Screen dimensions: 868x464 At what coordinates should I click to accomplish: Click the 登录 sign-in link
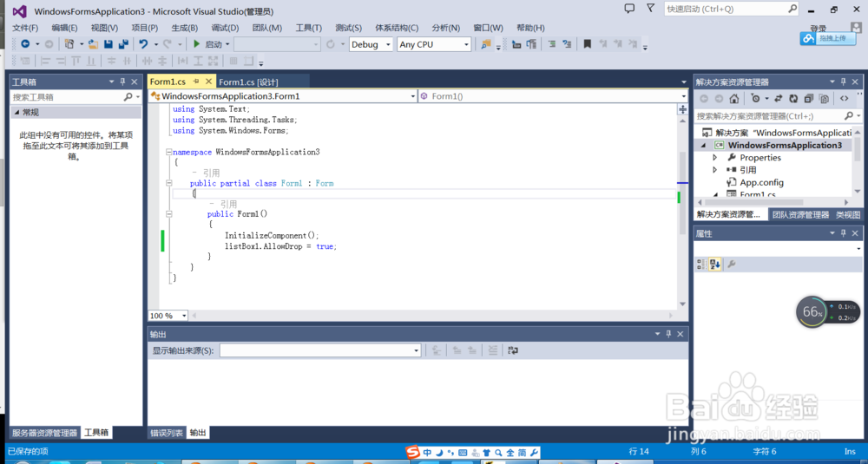click(x=819, y=29)
